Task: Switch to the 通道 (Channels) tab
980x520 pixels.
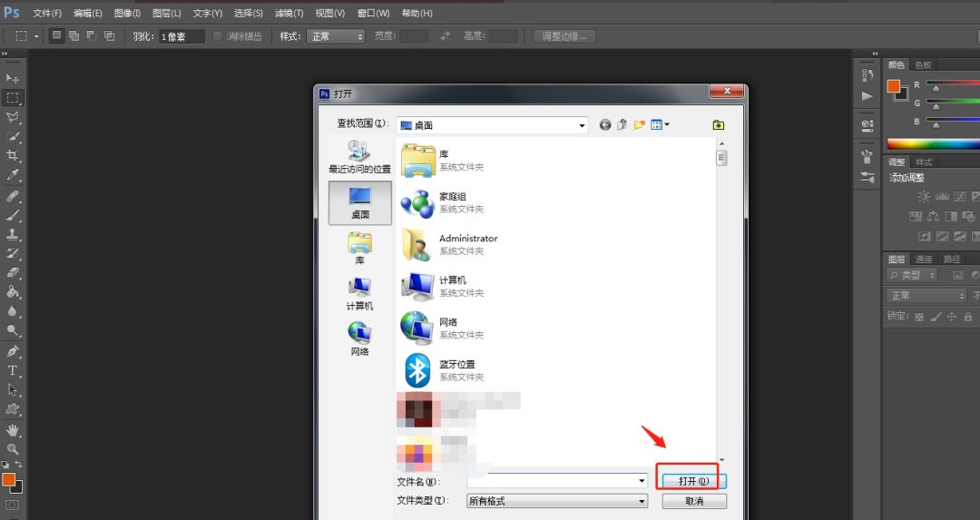Action: 924,259
